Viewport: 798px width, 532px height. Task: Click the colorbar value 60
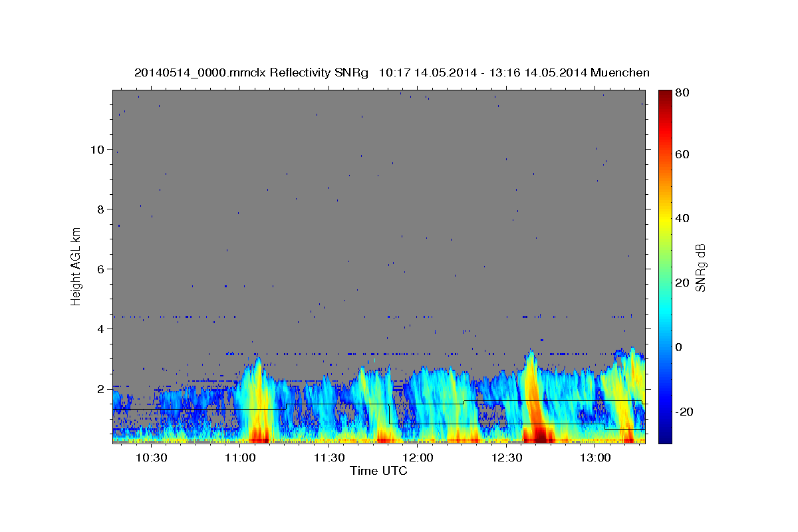pos(683,154)
